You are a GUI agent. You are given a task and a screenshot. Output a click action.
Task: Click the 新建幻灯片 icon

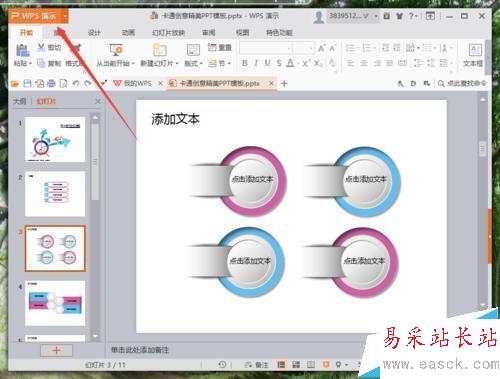tap(159, 50)
